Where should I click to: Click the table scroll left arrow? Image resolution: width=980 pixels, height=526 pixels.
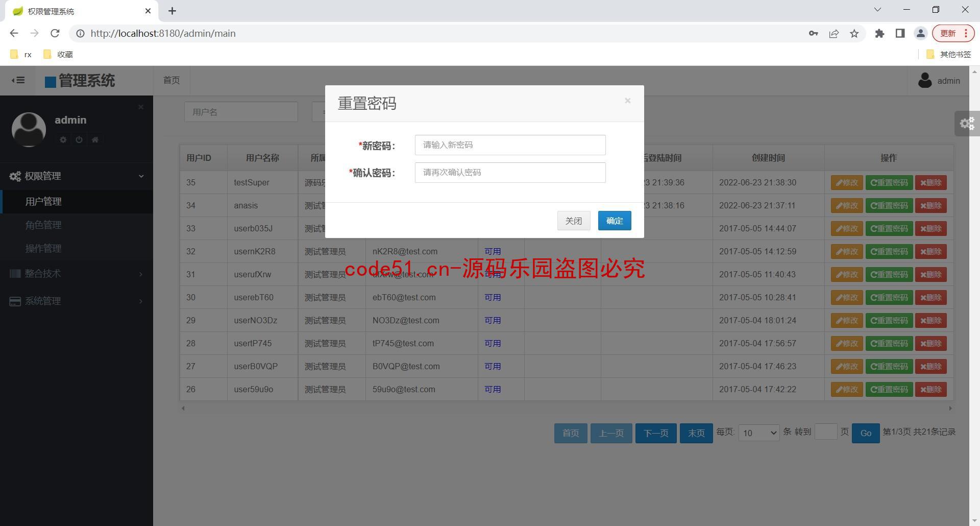coord(183,408)
